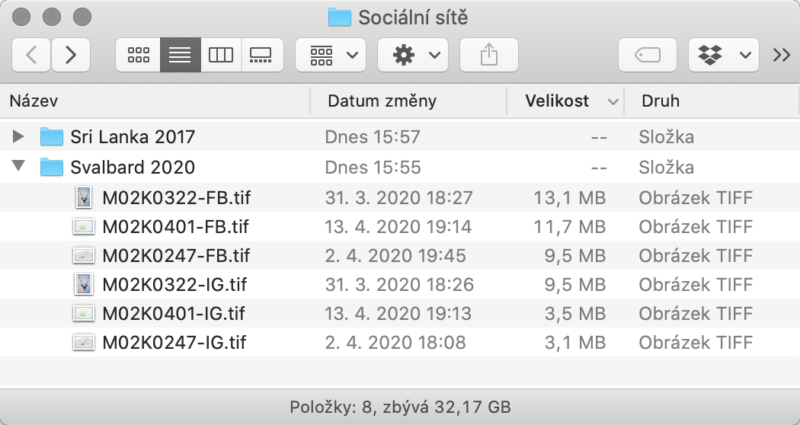Sort by the Druh column header
Image resolution: width=800 pixels, height=425 pixels.
pos(712,101)
